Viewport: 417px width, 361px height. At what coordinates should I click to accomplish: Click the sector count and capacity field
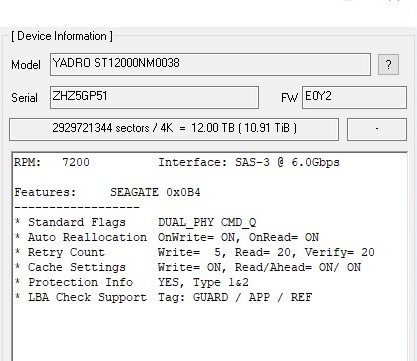pyautogui.click(x=174, y=129)
